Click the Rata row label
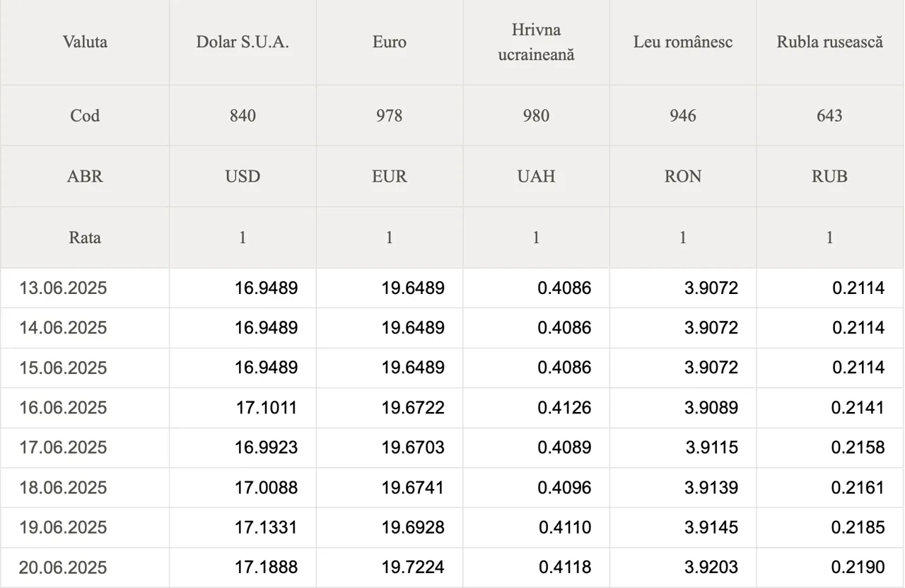Screen dimensions: 905x588 [x=85, y=237]
